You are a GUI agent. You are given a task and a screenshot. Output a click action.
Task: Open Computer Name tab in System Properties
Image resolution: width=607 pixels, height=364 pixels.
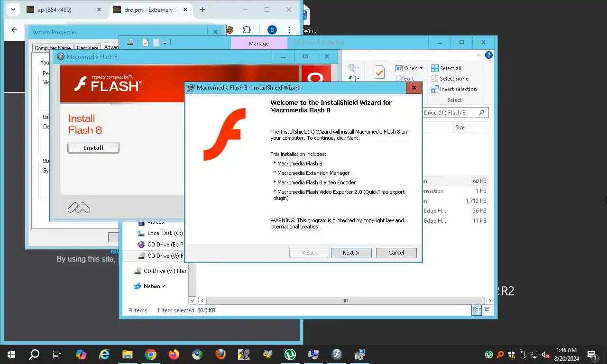coord(52,48)
